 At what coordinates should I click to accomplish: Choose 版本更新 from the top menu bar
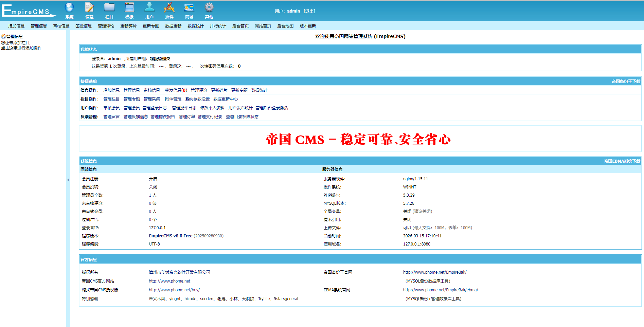point(308,26)
